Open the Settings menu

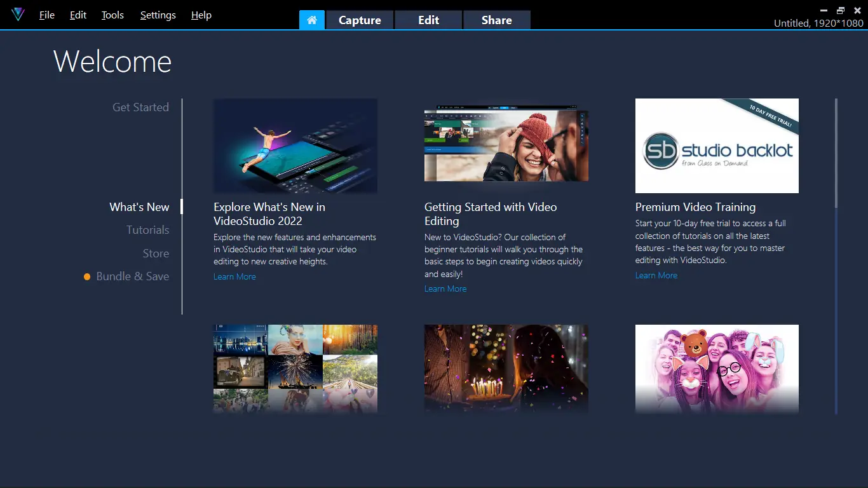coord(158,15)
